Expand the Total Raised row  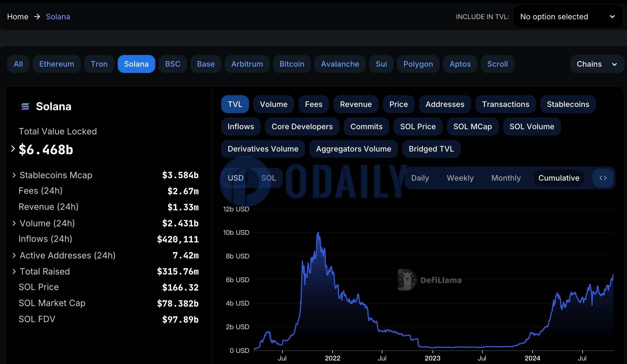(x=14, y=272)
